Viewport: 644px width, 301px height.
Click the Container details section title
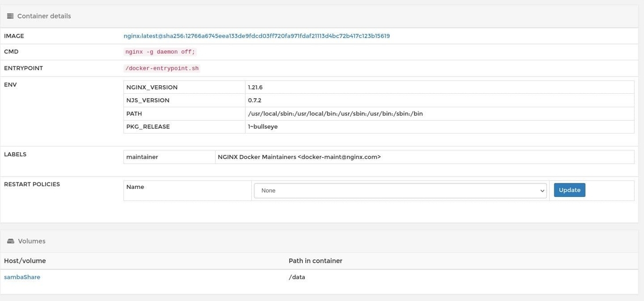pos(44,16)
